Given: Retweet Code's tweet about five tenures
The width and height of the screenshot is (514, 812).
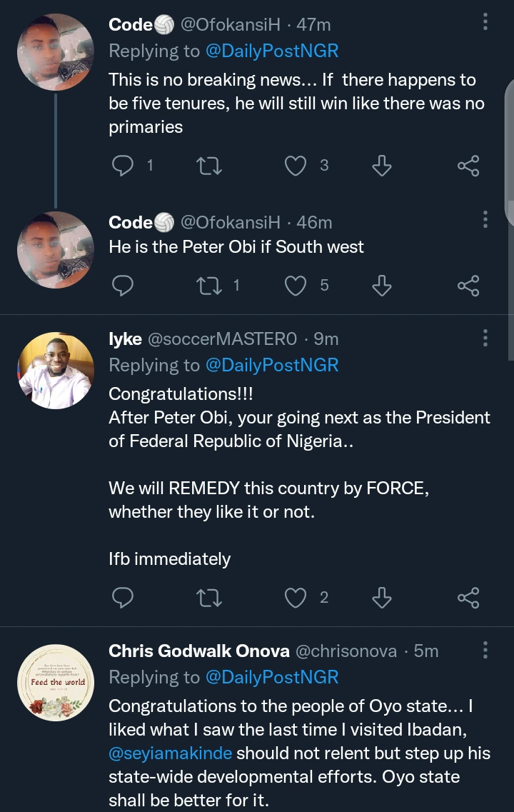Looking at the screenshot, I should (x=209, y=166).
